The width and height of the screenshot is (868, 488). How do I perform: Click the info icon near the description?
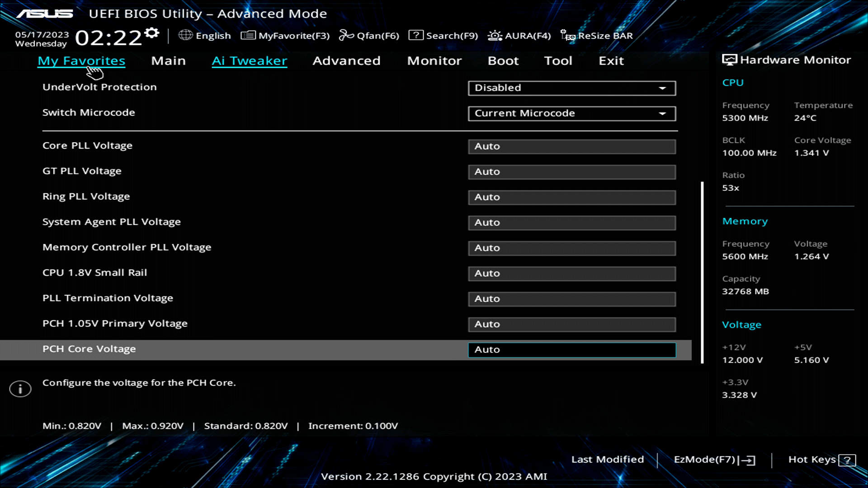pyautogui.click(x=20, y=388)
